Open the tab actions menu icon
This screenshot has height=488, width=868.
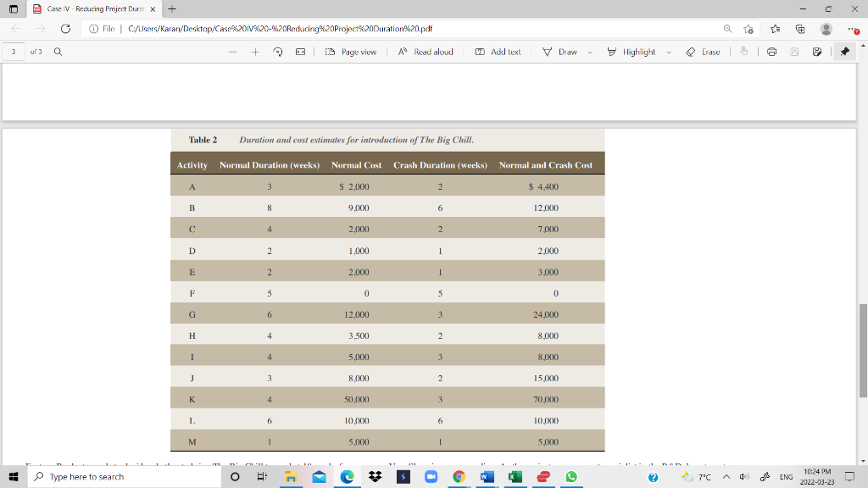pyautogui.click(x=14, y=8)
